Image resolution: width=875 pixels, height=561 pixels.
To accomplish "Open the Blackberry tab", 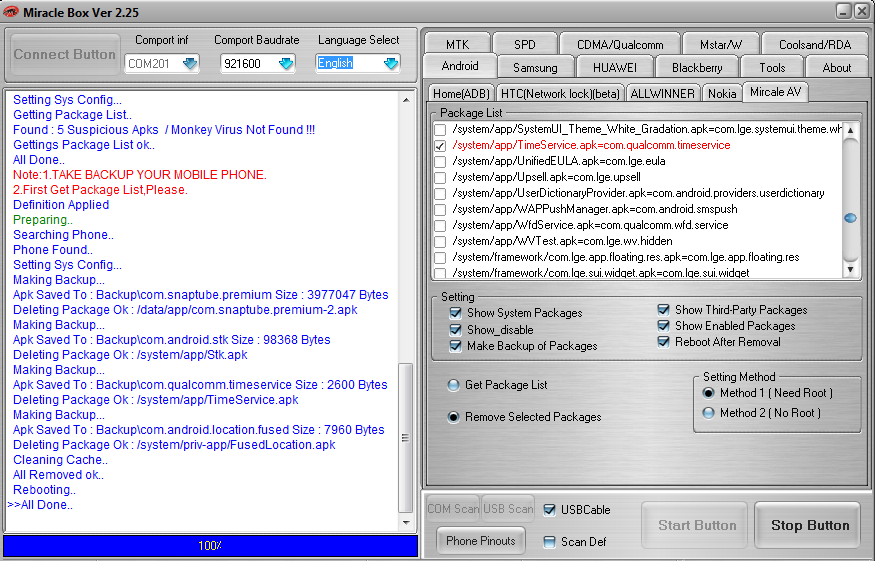I will click(697, 68).
